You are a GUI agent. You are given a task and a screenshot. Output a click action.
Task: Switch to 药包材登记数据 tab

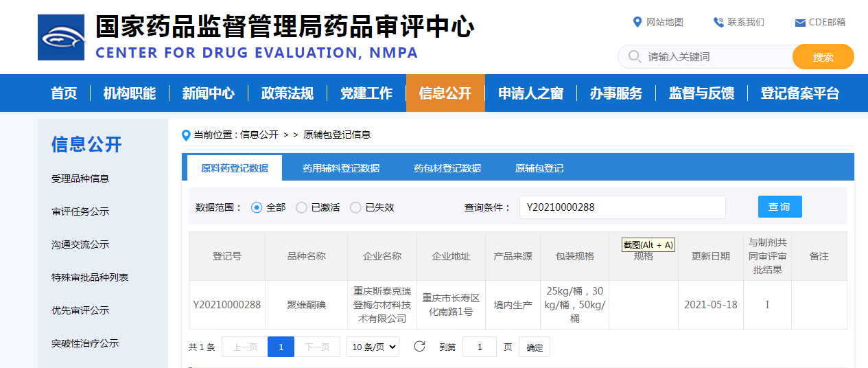click(447, 168)
